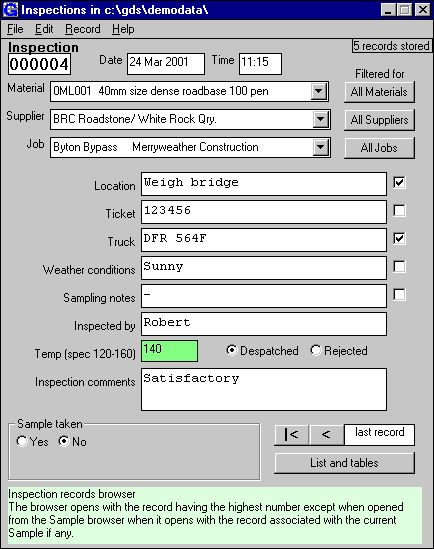Uncheck the Location field checkbox
This screenshot has height=549, width=434.
click(x=399, y=182)
